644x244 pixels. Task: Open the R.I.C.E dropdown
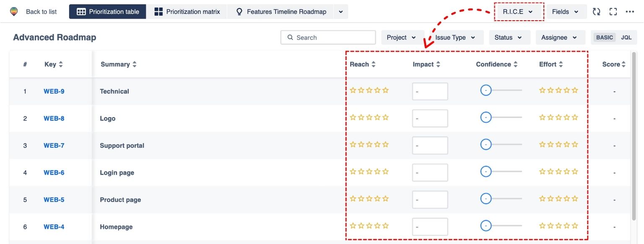pos(518,12)
